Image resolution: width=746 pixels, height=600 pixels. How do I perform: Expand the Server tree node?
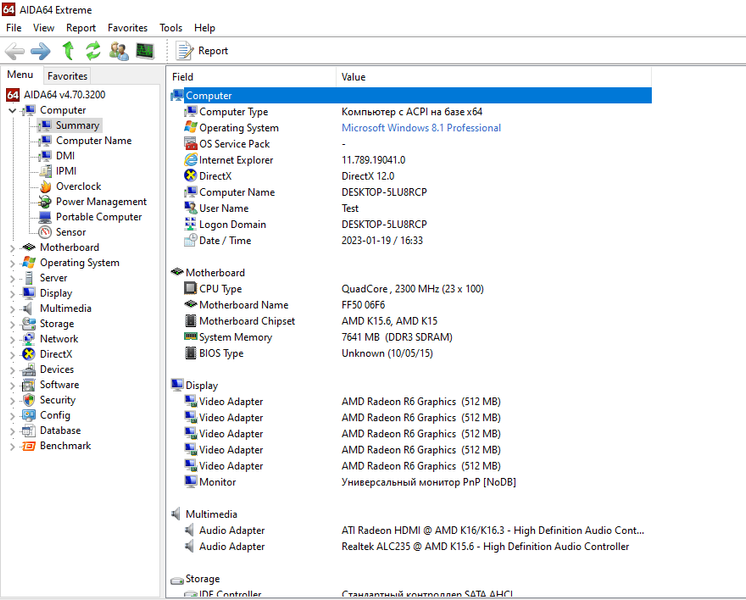click(12, 278)
